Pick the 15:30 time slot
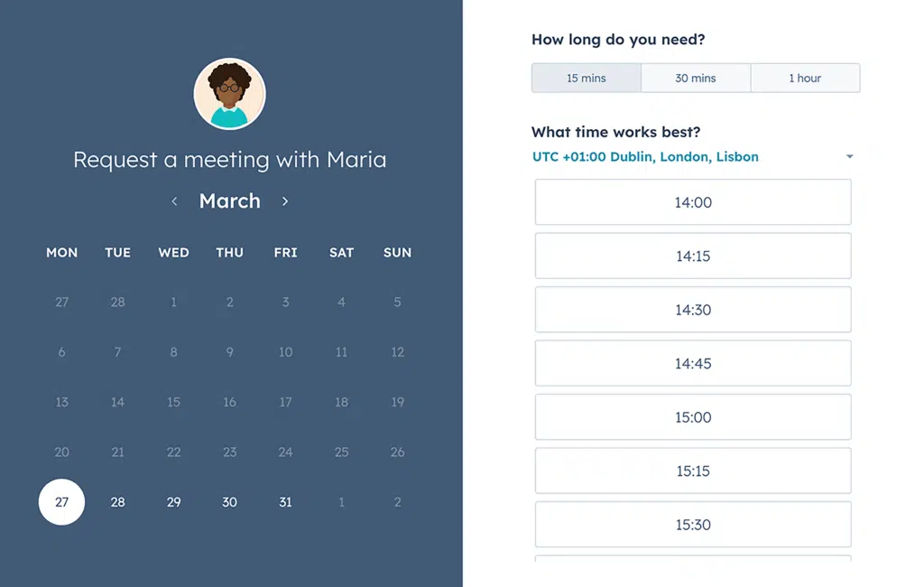This screenshot has width=924, height=587. (693, 525)
